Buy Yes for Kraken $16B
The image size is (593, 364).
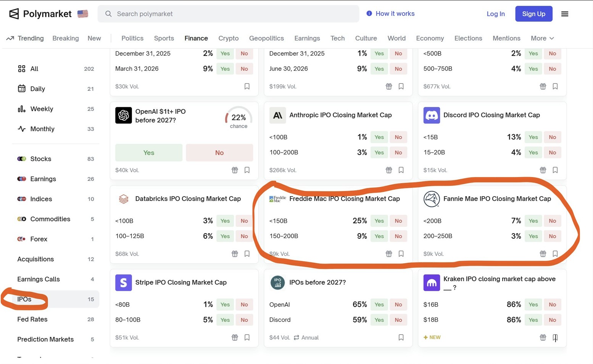pyautogui.click(x=533, y=304)
